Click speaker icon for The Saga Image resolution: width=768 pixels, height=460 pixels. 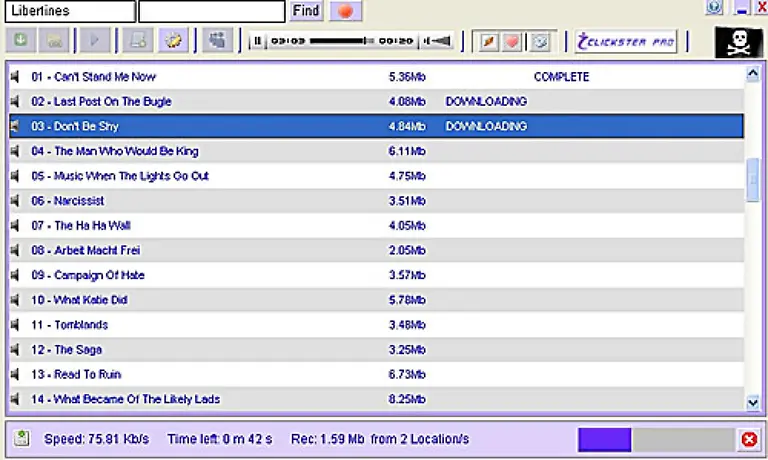tap(15, 350)
